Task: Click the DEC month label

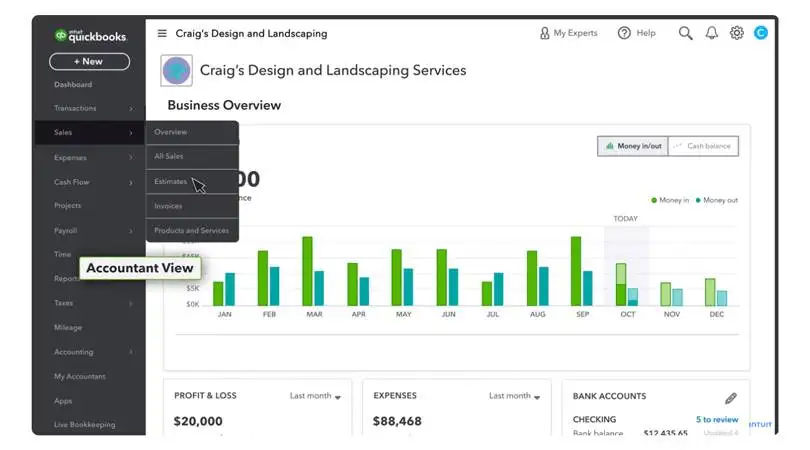Action: pos(716,314)
